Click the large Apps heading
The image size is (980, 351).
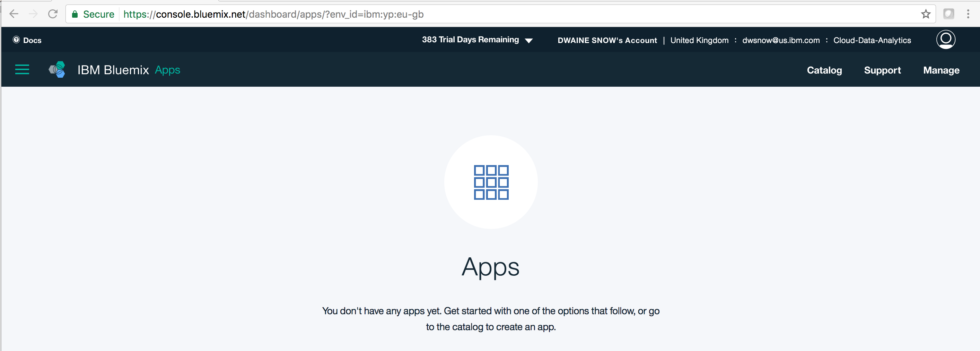(490, 267)
